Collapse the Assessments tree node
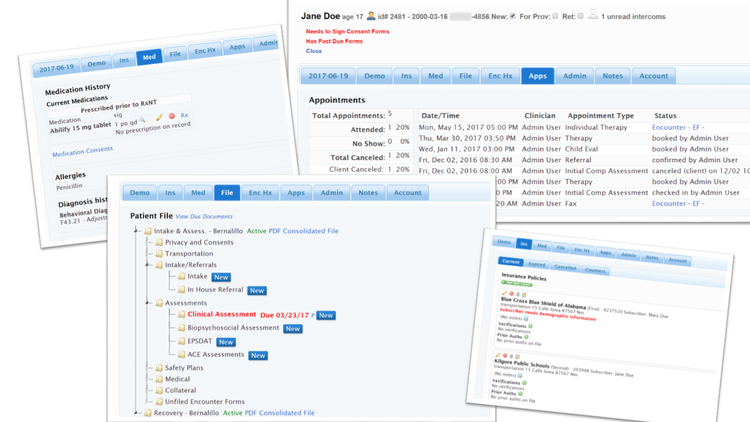 coord(147,302)
